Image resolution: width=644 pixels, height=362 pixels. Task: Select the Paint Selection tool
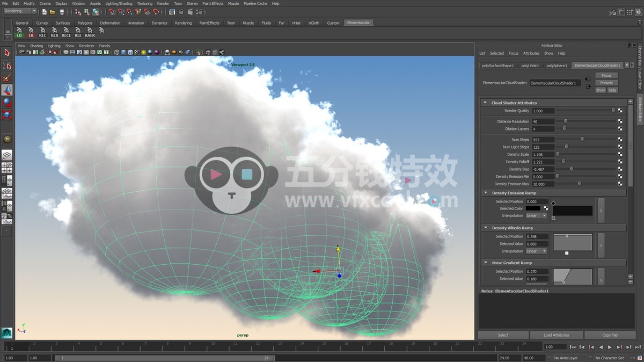[x=7, y=78]
